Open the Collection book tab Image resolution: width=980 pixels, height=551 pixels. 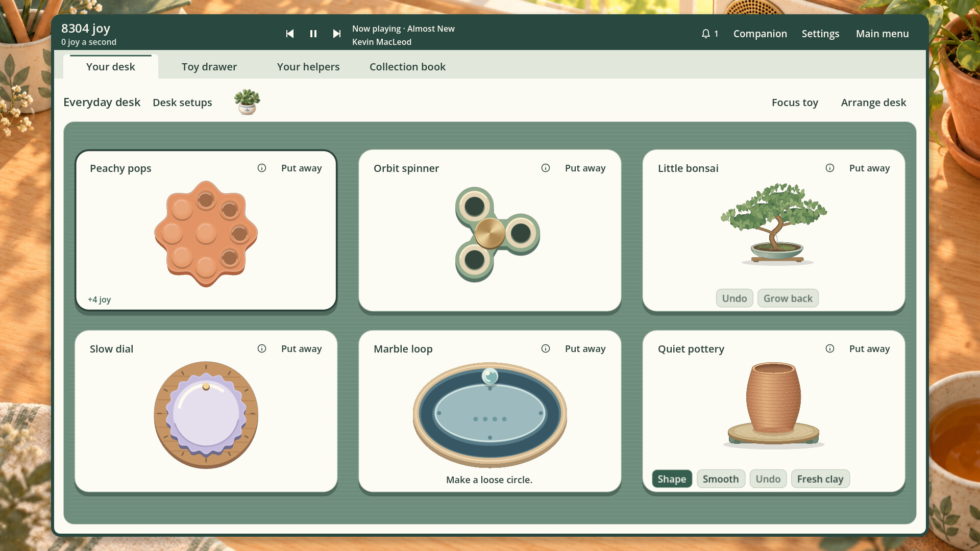(x=407, y=67)
